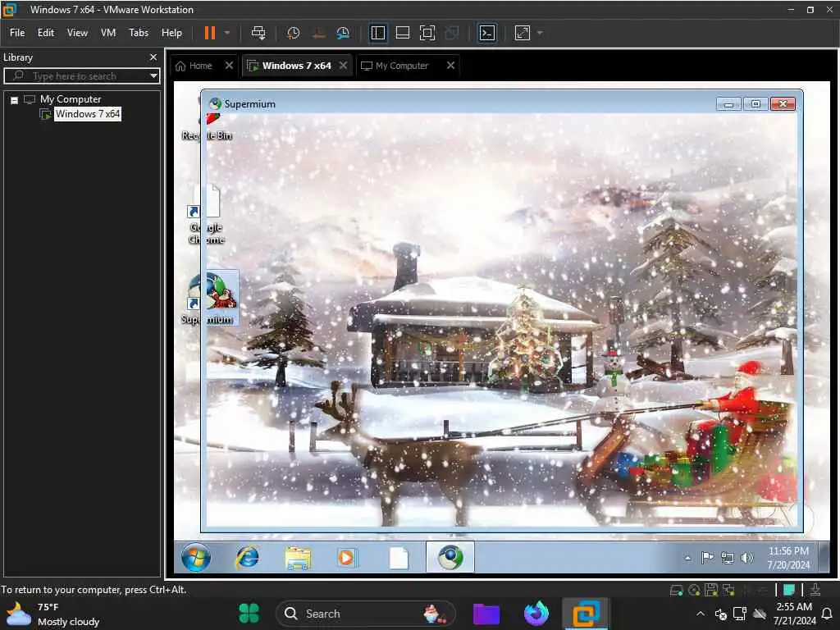Click the blank document guest taskbar icon
This screenshot has height=630, width=840.
coord(399,558)
